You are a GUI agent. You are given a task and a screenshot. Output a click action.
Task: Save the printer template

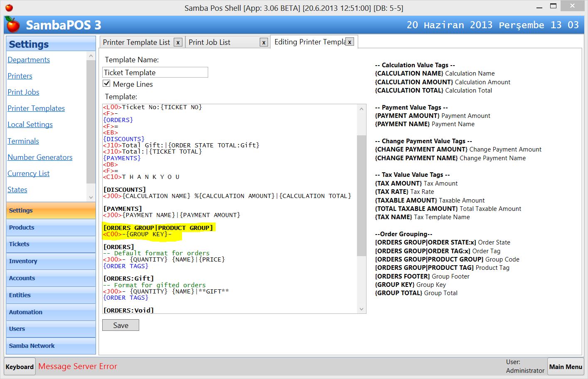coord(121,325)
